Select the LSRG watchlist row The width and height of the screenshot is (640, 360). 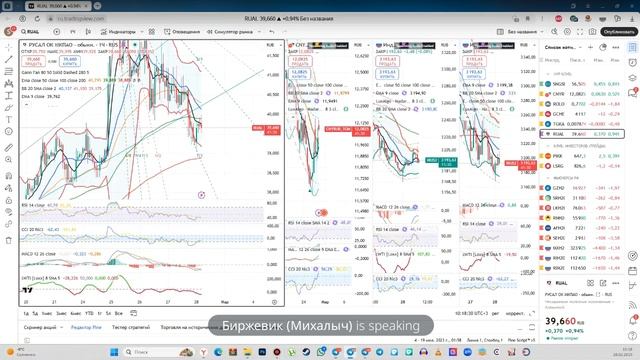point(582,166)
